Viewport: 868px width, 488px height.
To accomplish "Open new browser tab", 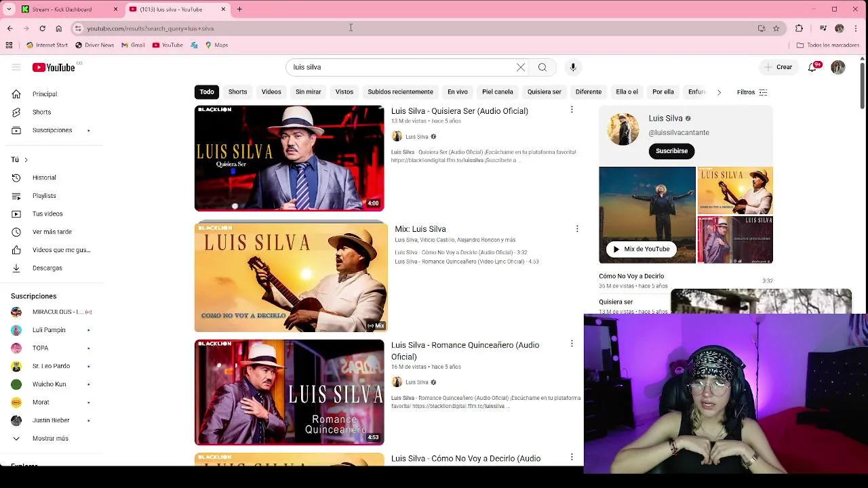I will coord(239,9).
